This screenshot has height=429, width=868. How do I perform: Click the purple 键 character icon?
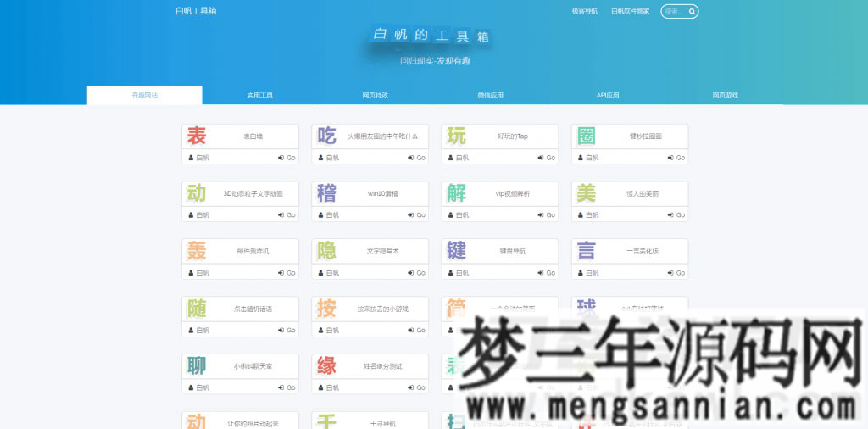click(456, 251)
